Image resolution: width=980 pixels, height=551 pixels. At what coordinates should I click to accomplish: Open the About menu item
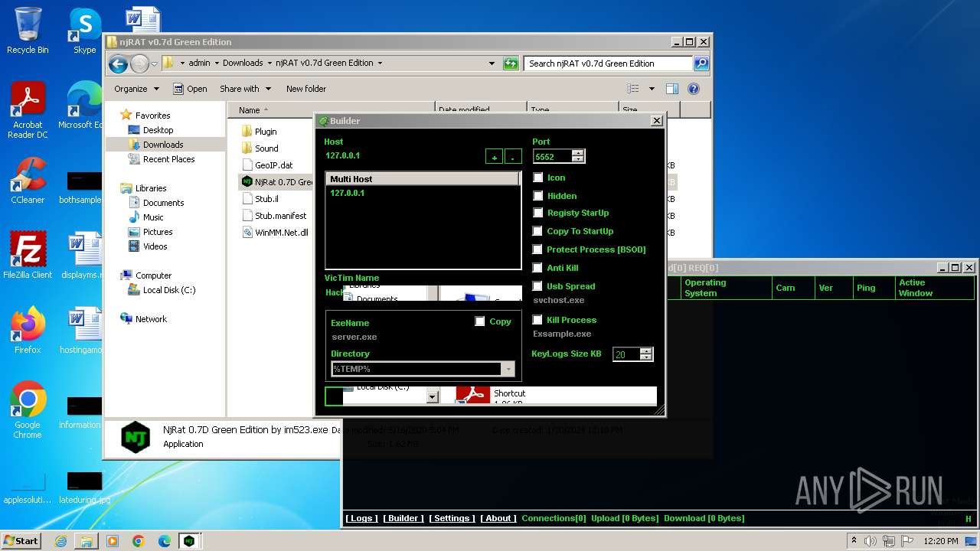tap(498, 518)
